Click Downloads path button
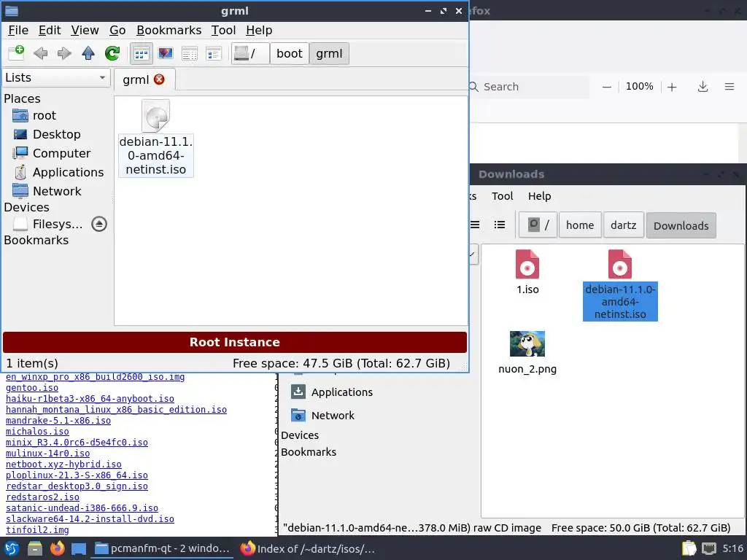Screen dimensions: 747x560 pos(681,226)
